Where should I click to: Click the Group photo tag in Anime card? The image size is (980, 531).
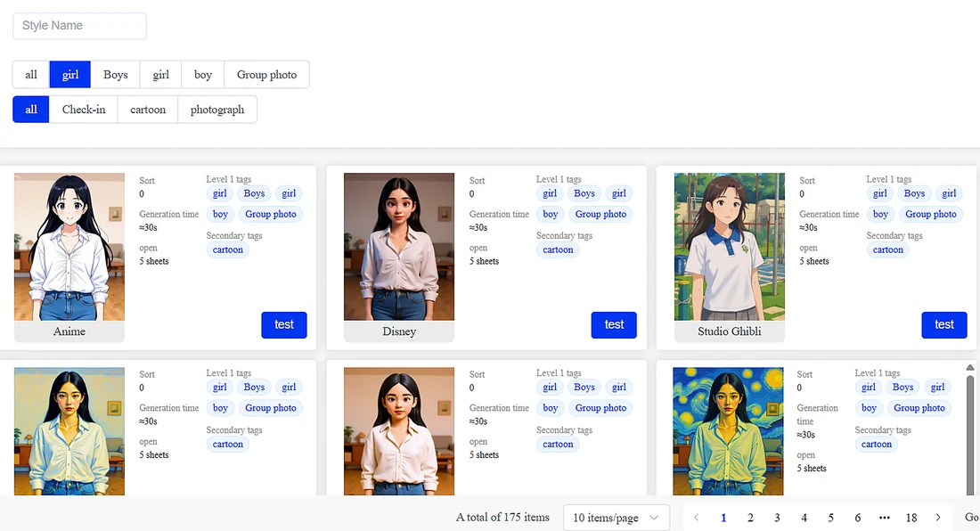tap(271, 215)
